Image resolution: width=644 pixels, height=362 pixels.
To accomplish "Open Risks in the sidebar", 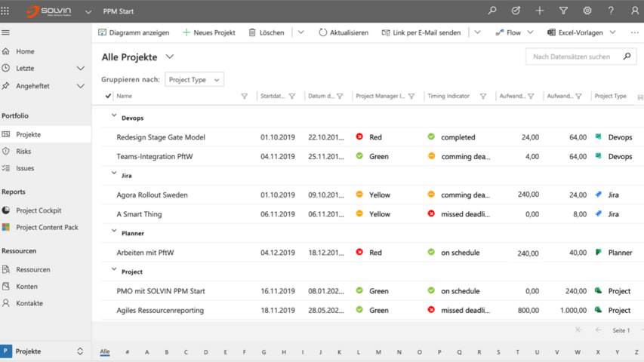I will coord(23,152).
